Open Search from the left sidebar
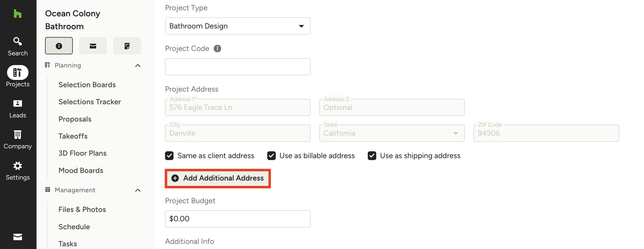This screenshot has width=644, height=249. (x=18, y=46)
